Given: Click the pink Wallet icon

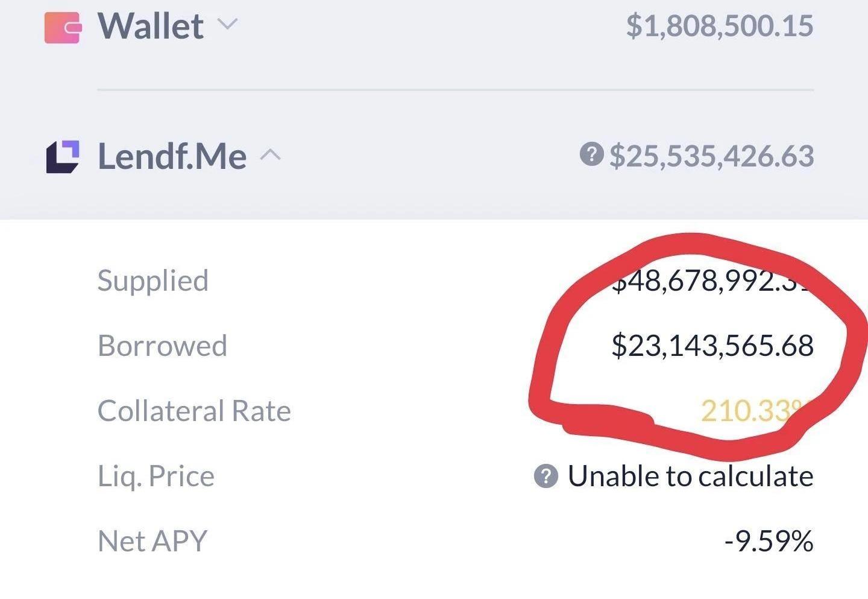Looking at the screenshot, I should click(x=63, y=28).
